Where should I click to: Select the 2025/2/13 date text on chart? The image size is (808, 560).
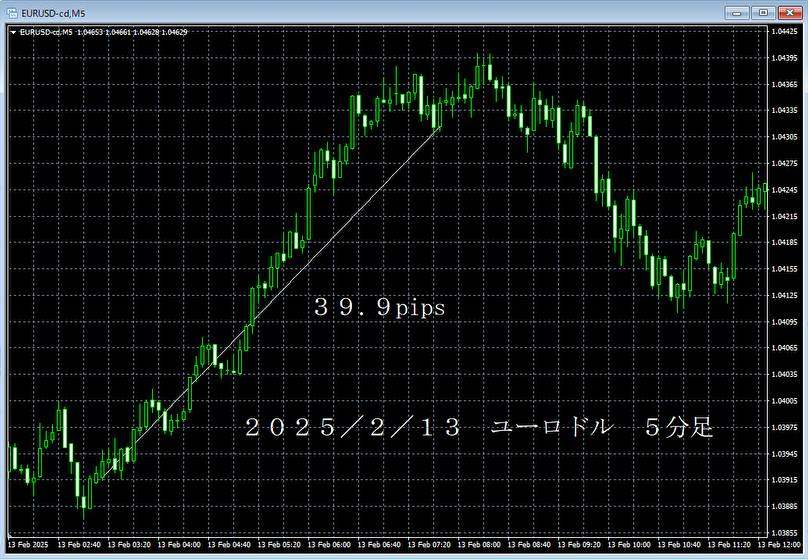click(354, 428)
